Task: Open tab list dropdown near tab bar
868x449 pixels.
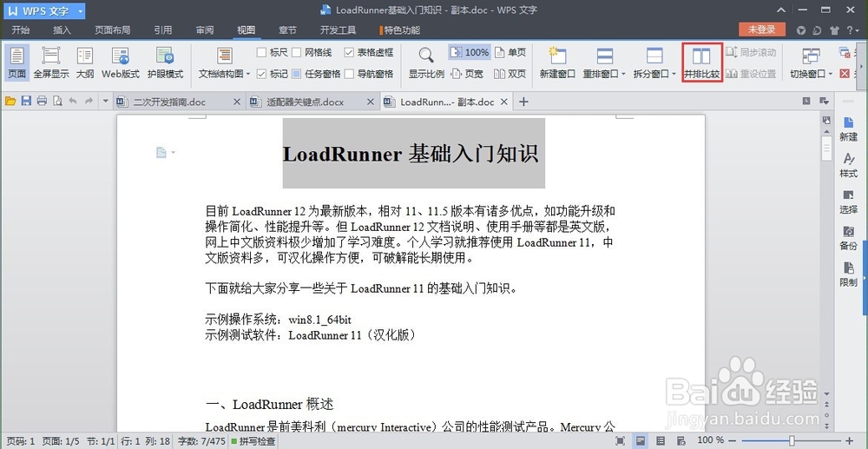Action: pyautogui.click(x=825, y=101)
